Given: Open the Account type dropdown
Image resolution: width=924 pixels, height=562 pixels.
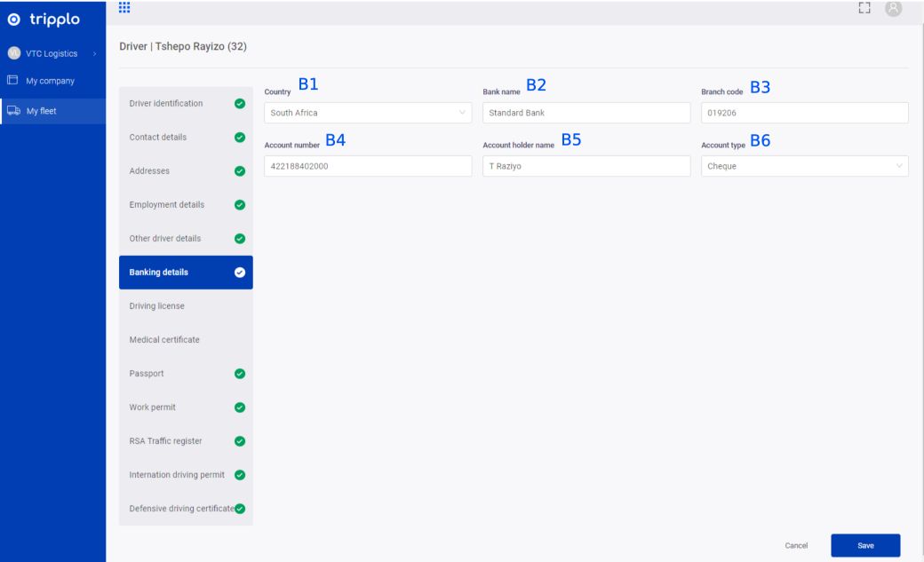Looking at the screenshot, I should click(804, 166).
